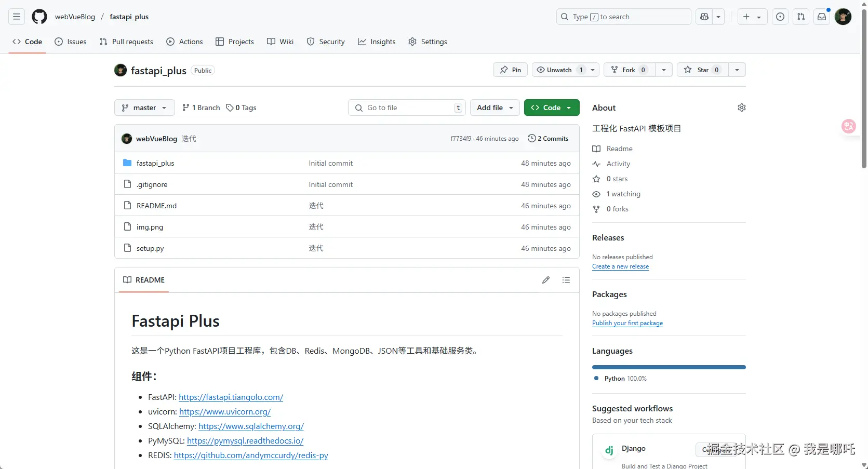Open the Security tab
The image size is (868, 469).
[326, 42]
